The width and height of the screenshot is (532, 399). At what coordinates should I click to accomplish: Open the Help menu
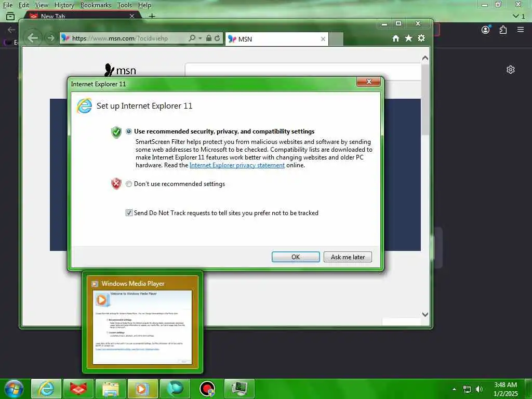[144, 5]
